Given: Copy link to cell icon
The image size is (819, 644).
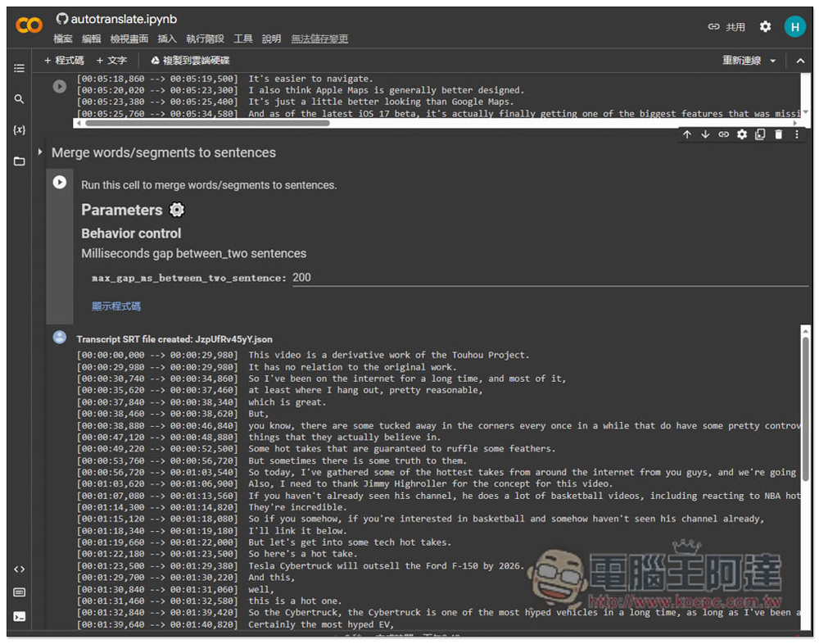Looking at the screenshot, I should tap(723, 134).
